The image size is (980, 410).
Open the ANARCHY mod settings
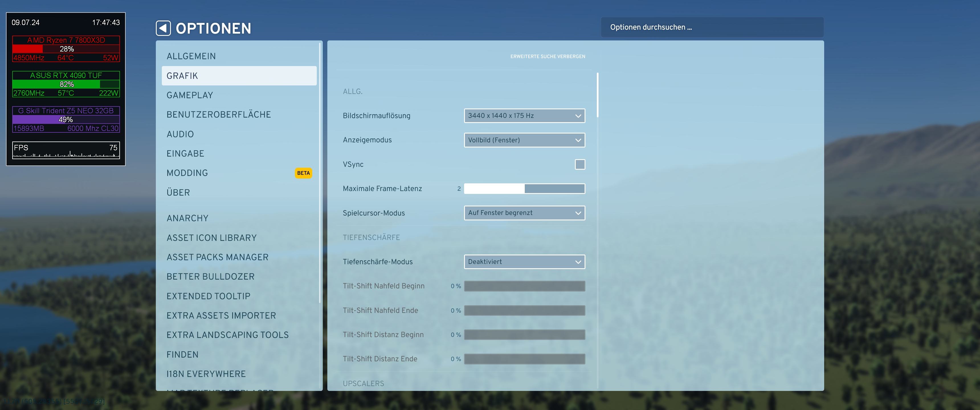(187, 218)
